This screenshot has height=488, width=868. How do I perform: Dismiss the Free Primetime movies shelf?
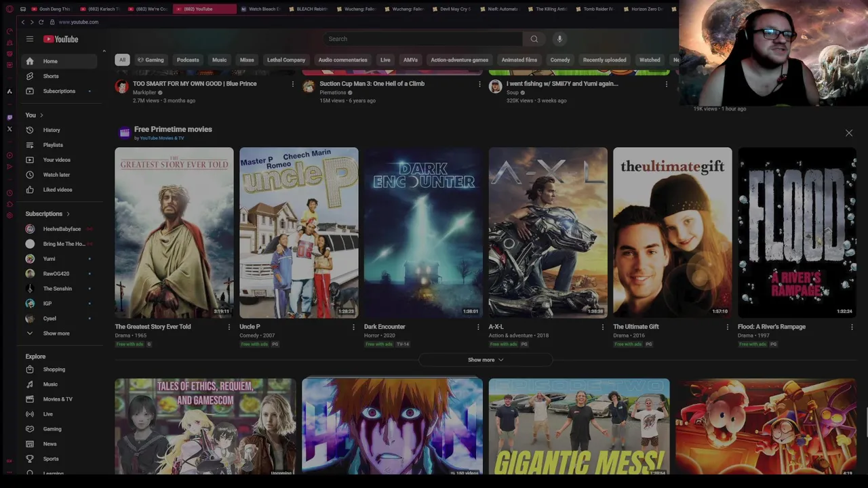849,133
